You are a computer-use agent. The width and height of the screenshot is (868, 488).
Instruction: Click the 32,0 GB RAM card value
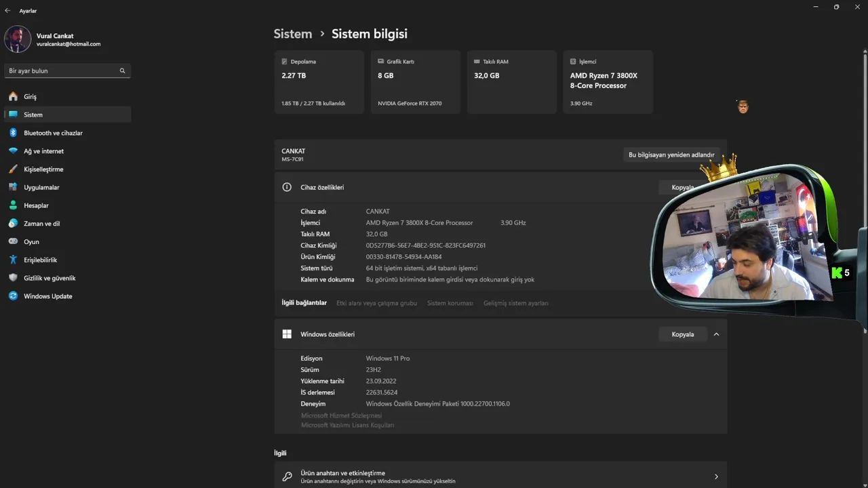(486, 76)
